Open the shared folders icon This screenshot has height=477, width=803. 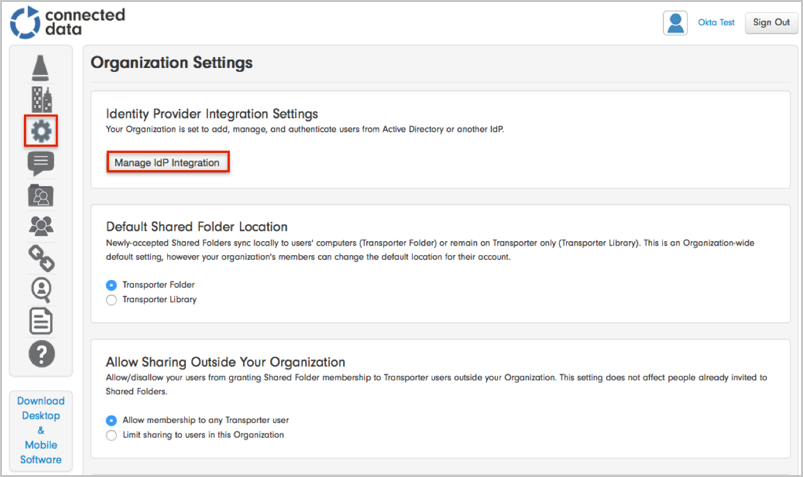[x=41, y=195]
